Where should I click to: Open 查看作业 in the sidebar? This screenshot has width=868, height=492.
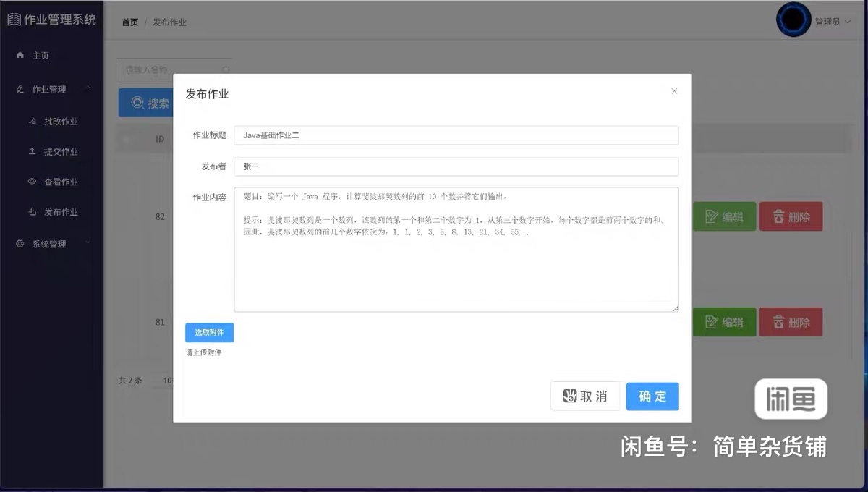61,182
